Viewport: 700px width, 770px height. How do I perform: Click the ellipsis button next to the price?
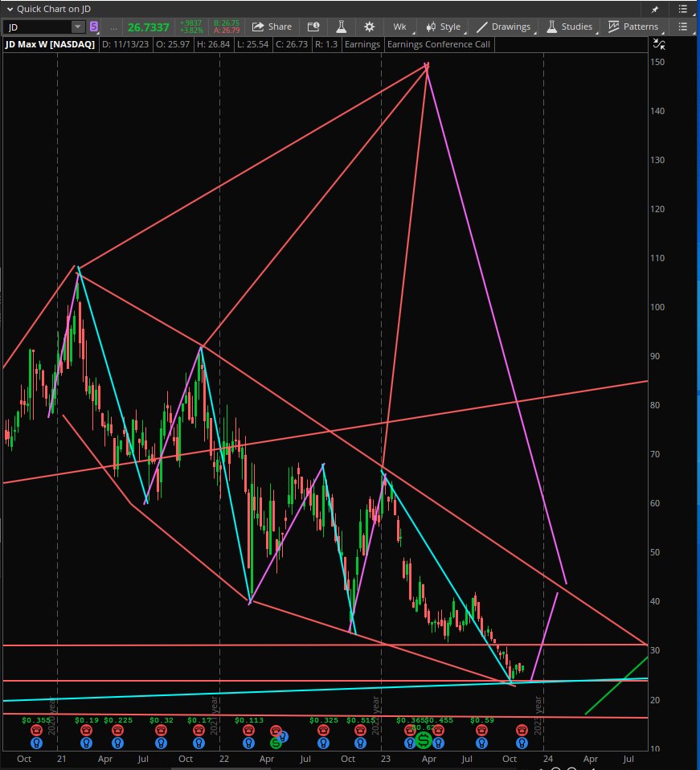(x=113, y=27)
